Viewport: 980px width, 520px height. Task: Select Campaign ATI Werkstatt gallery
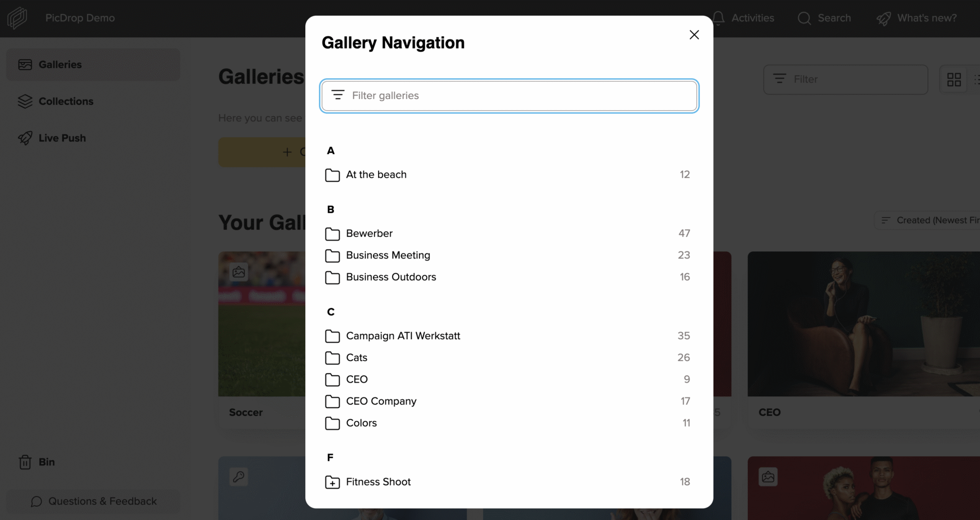point(403,336)
